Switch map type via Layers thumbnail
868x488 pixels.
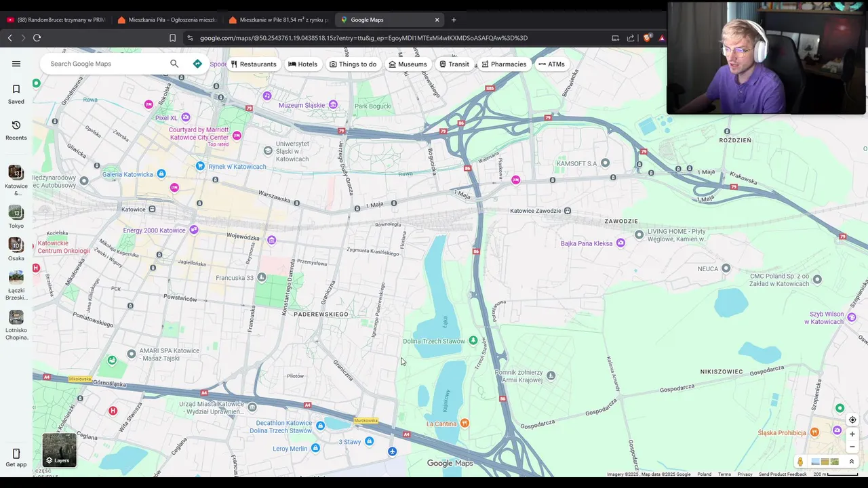point(60,450)
